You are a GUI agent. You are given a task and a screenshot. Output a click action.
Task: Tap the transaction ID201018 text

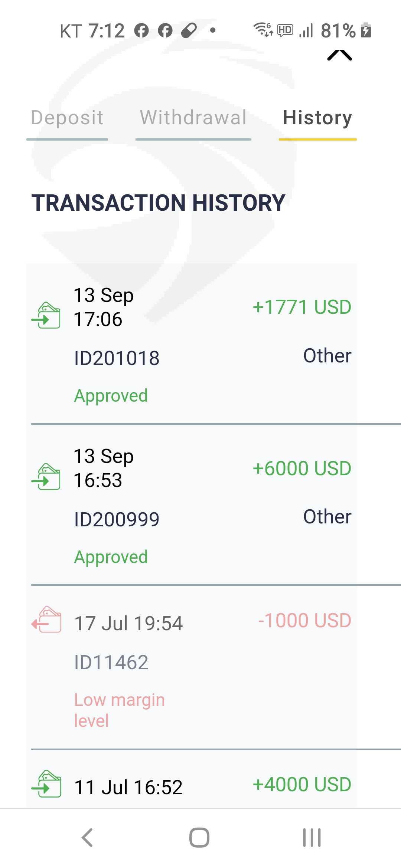click(117, 358)
